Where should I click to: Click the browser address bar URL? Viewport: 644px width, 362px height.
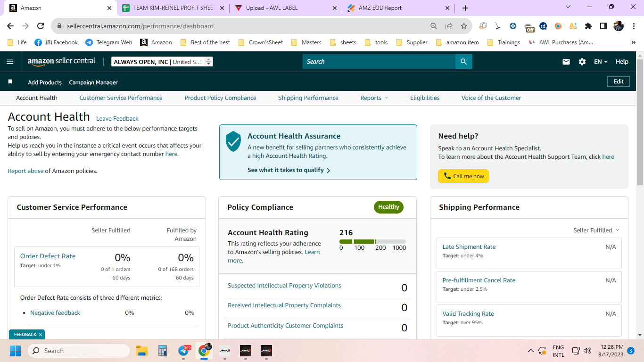click(140, 26)
